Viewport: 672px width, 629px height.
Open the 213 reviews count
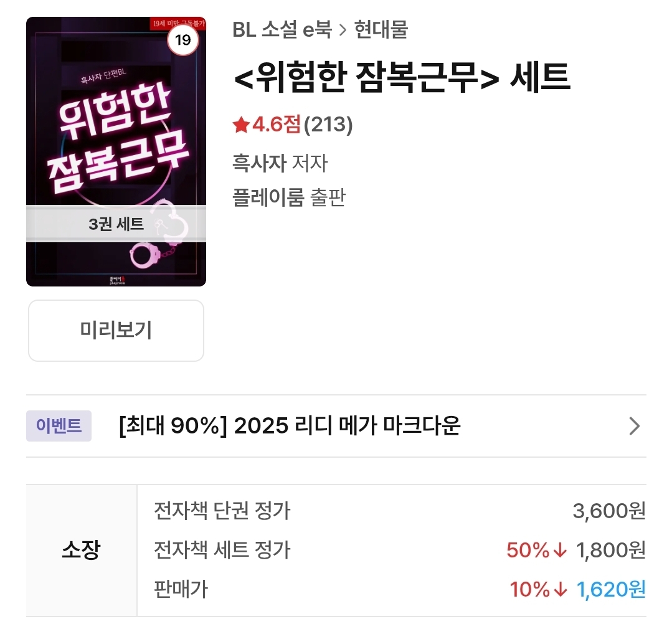point(328,126)
